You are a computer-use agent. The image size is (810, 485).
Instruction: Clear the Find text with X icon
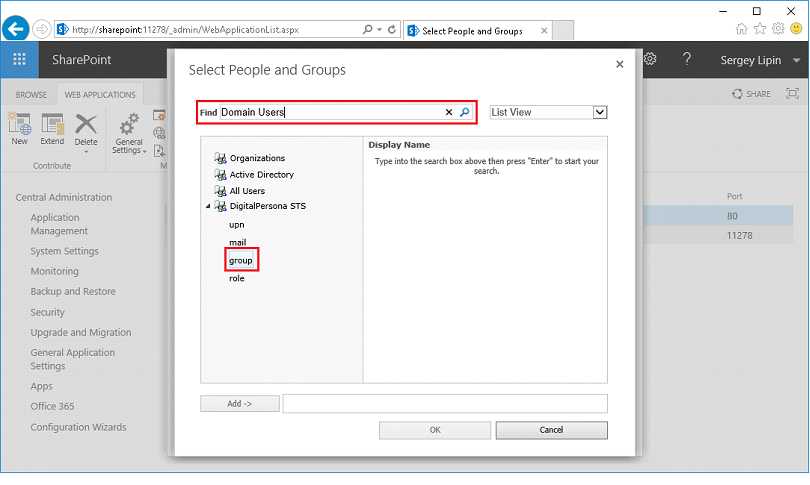tap(449, 113)
